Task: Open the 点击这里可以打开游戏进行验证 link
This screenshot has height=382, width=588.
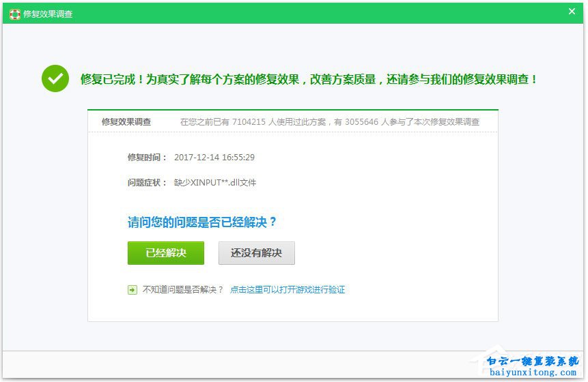Action: 288,289
